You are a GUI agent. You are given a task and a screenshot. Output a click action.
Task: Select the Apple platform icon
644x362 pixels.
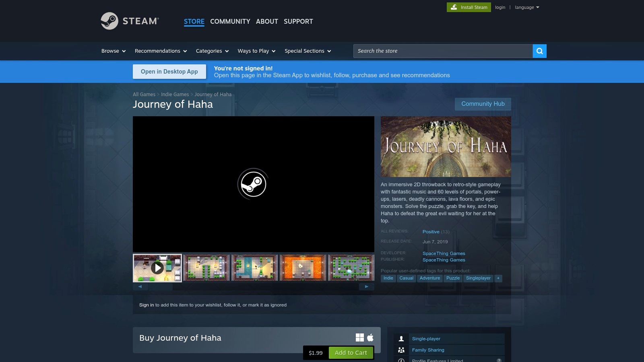(369, 337)
